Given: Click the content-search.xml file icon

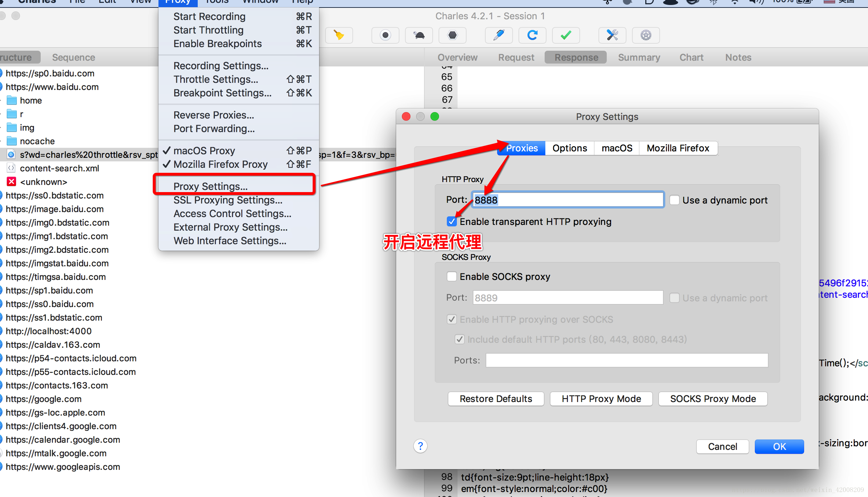Looking at the screenshot, I should (x=11, y=168).
